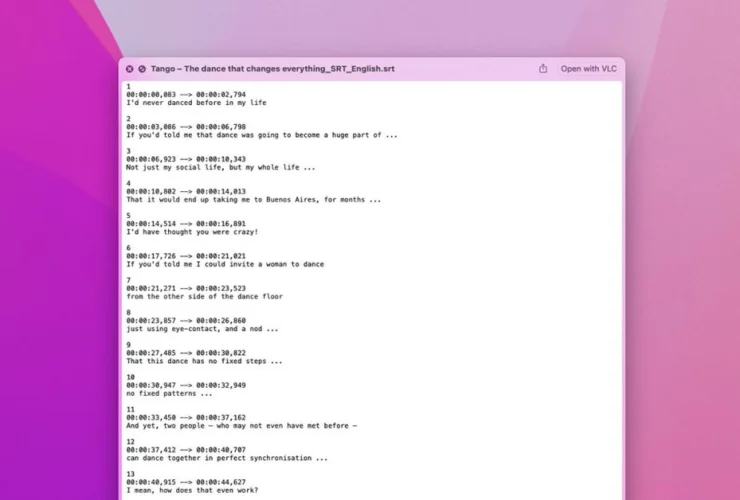Click timestamp 00:00:10,802 --> 00:00:14,013
This screenshot has width=740, height=500.
[186, 191]
